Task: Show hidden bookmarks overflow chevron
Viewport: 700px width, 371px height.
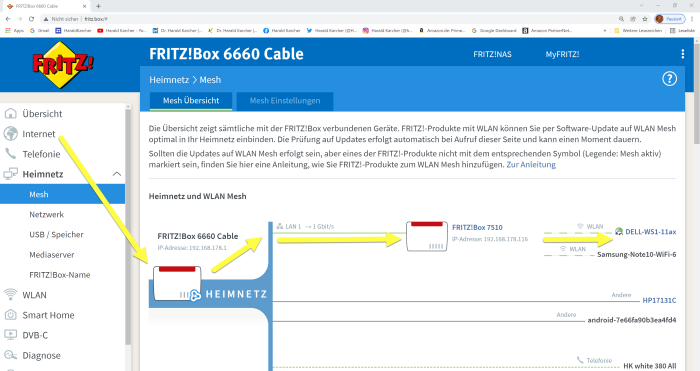Action: click(x=605, y=30)
